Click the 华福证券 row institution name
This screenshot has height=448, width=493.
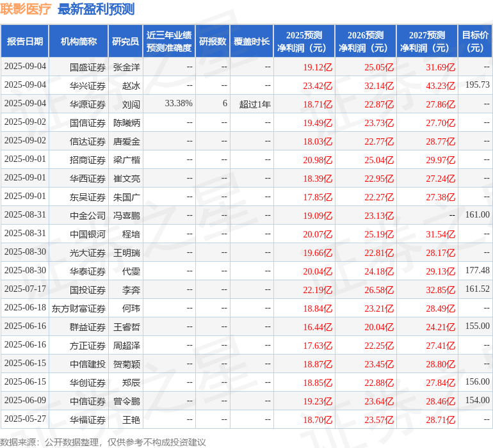click(87, 420)
